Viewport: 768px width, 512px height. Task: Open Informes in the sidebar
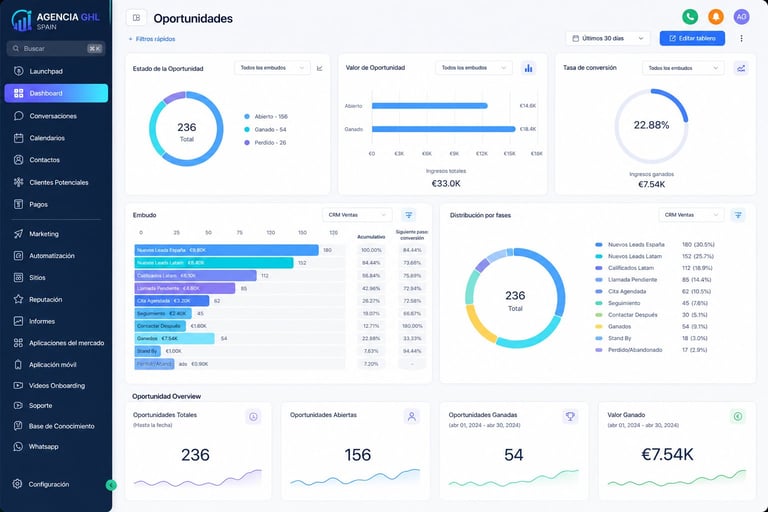click(56, 321)
